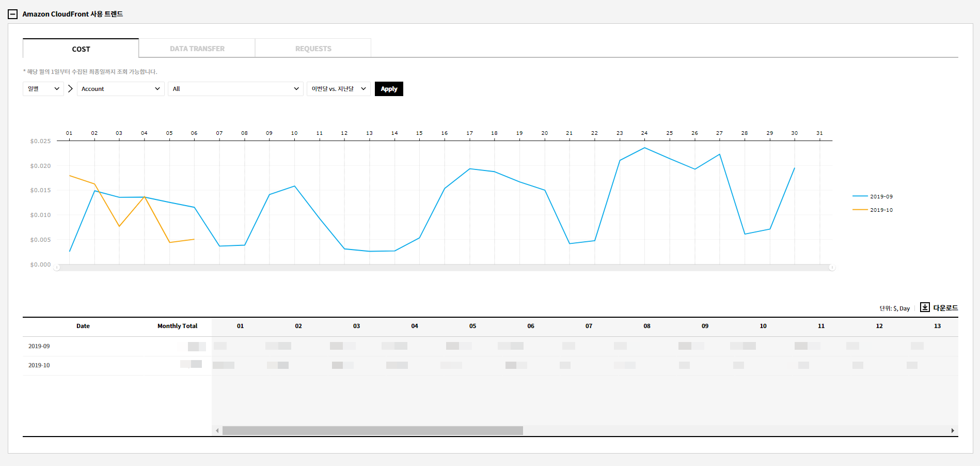
Task: Select the COST tab
Action: click(x=81, y=49)
